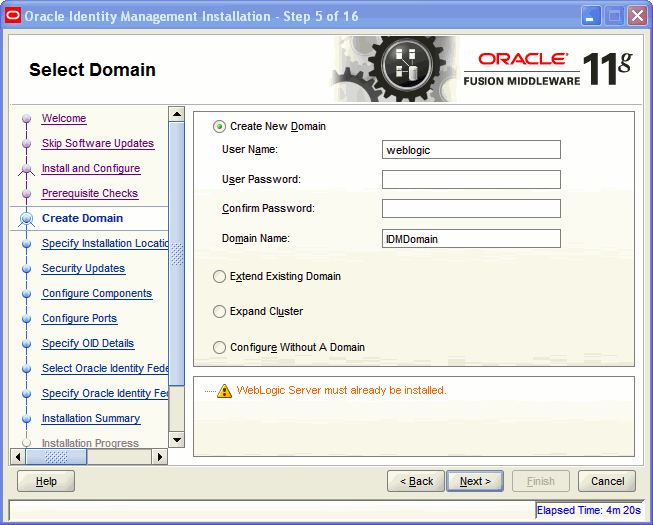Image resolution: width=653 pixels, height=525 pixels.
Task: Click the Welcome step bullet icon
Action: tap(27, 119)
